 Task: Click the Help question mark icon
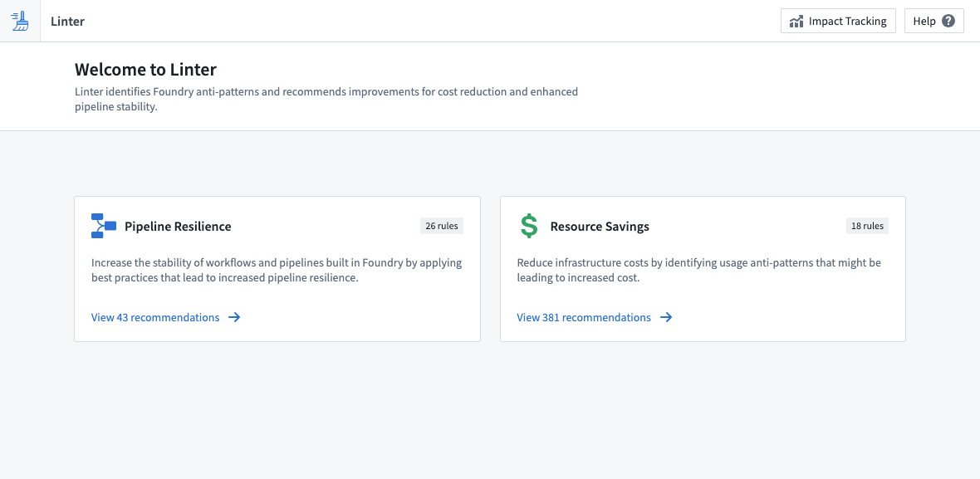[948, 22]
